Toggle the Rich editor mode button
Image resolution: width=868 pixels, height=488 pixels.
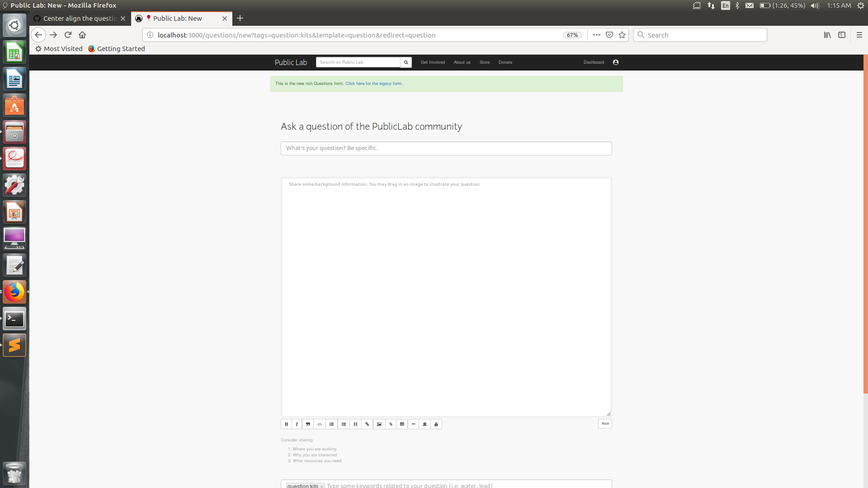click(x=605, y=424)
